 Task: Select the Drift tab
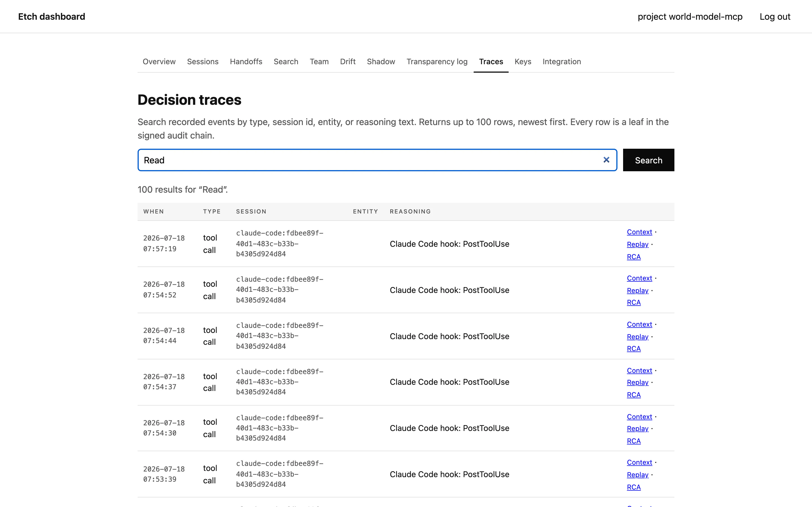[x=348, y=62]
